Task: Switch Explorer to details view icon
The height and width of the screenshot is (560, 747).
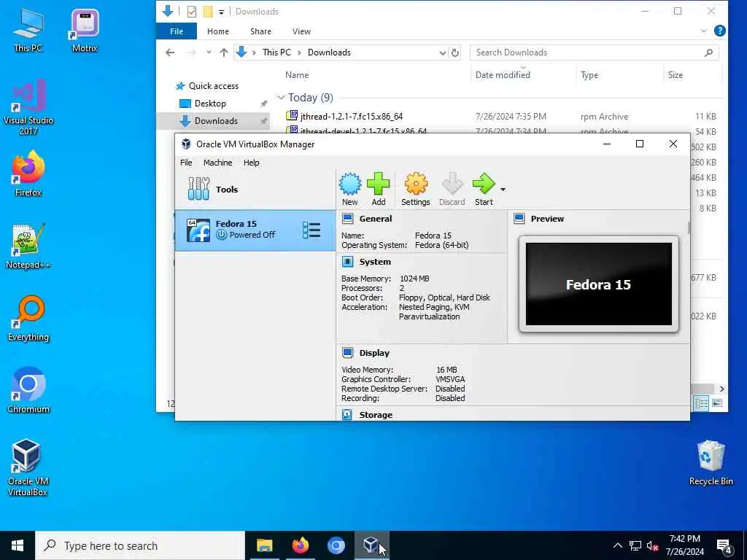Action: pos(701,403)
